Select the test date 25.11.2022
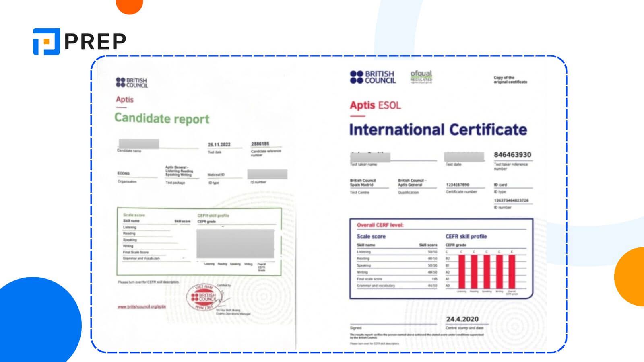The height and width of the screenshot is (362, 644). (219, 144)
